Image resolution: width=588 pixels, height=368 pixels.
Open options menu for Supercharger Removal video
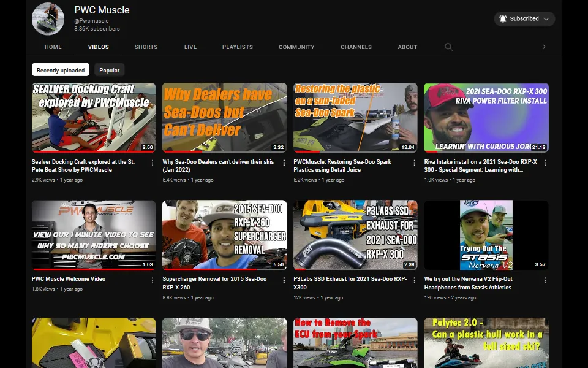tap(283, 280)
